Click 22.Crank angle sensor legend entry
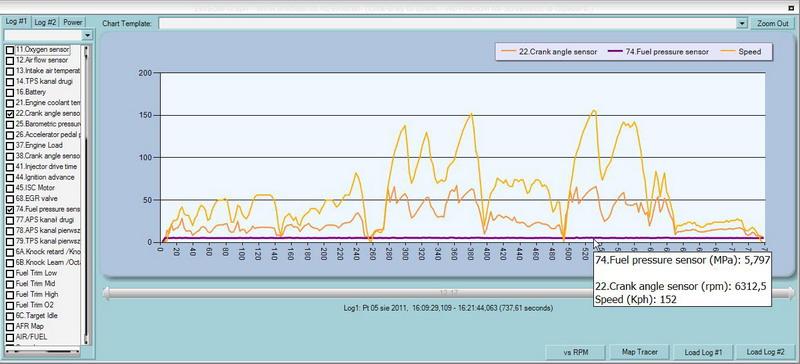The width and height of the screenshot is (800, 364). coord(549,52)
